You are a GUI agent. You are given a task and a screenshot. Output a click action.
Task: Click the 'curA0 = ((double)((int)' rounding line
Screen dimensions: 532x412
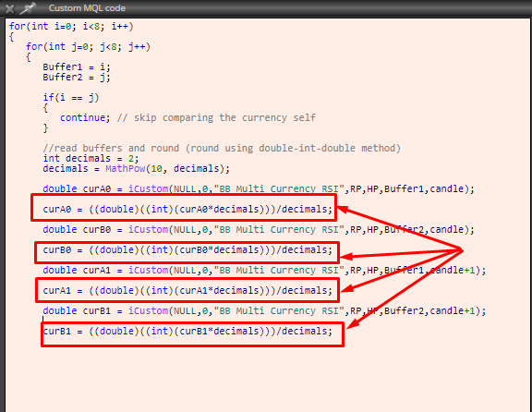click(187, 209)
